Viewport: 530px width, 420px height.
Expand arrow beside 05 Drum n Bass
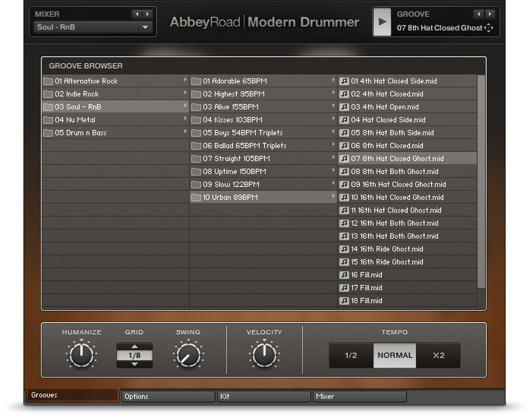185,131
